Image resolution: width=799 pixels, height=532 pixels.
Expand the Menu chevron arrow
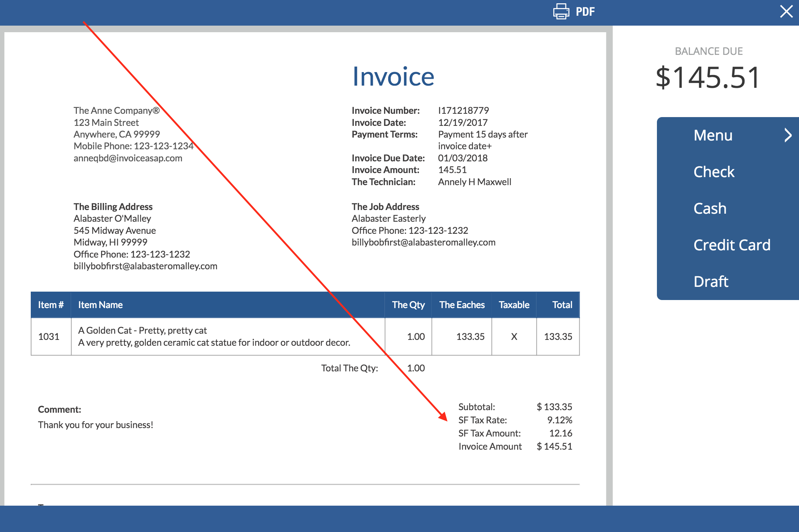[788, 135]
